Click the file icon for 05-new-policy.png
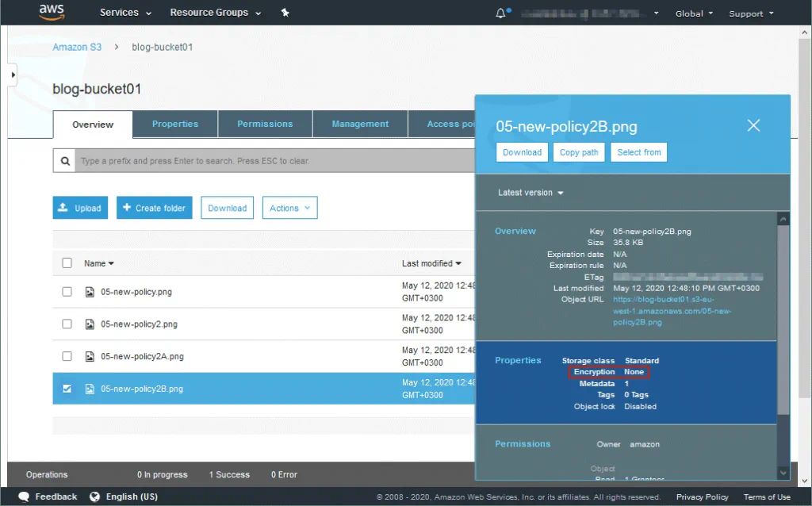The image size is (812, 506). coord(90,292)
